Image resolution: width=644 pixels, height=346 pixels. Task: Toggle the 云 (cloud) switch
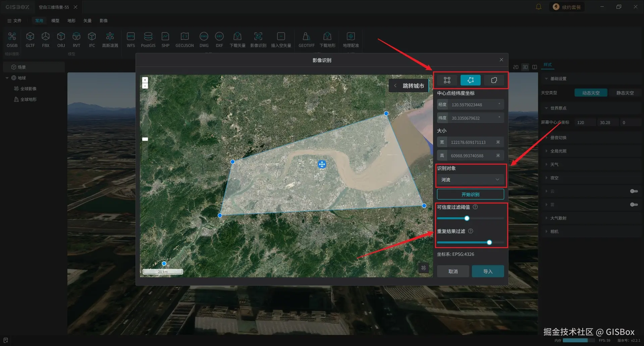click(x=634, y=191)
